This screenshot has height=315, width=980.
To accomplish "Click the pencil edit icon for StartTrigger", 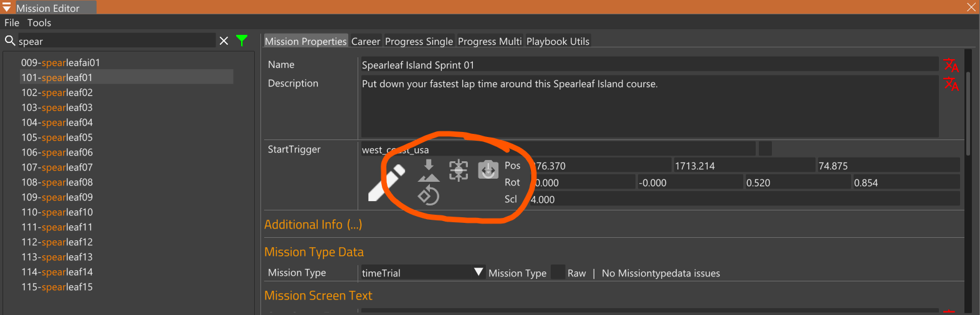I will (386, 184).
